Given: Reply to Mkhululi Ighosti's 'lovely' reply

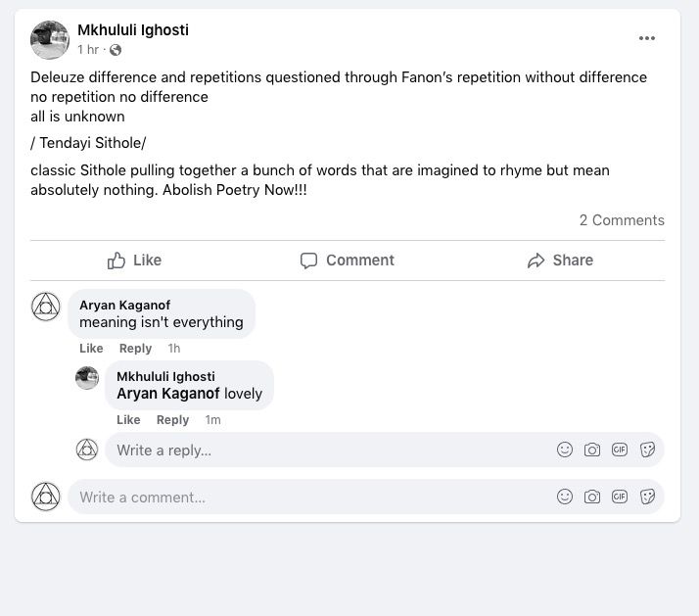Looking at the screenshot, I should pos(172,420).
